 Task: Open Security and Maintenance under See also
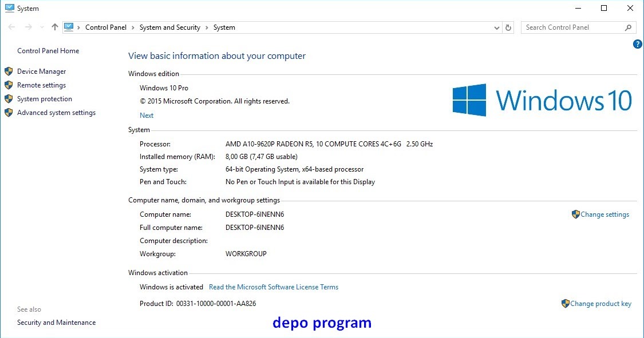pos(56,322)
